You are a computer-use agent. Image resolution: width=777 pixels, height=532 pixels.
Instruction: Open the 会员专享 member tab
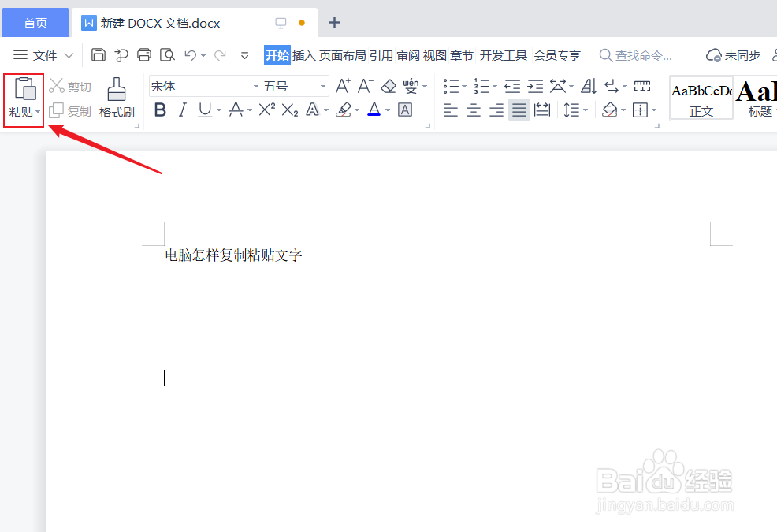point(557,55)
